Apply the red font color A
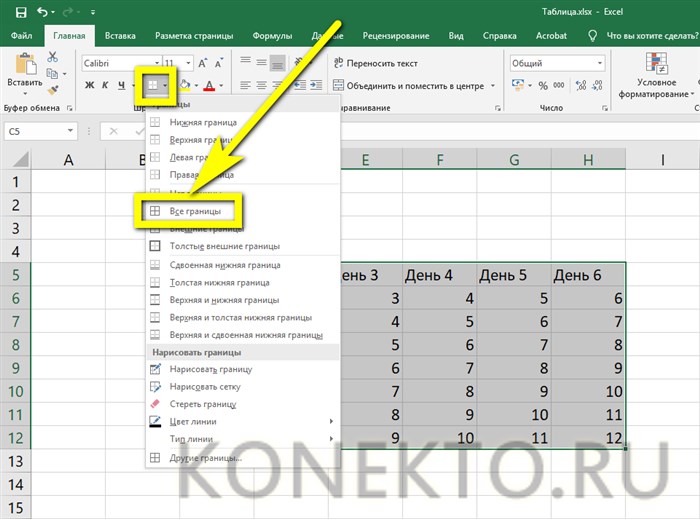Image resolution: width=700 pixels, height=519 pixels. [x=209, y=85]
